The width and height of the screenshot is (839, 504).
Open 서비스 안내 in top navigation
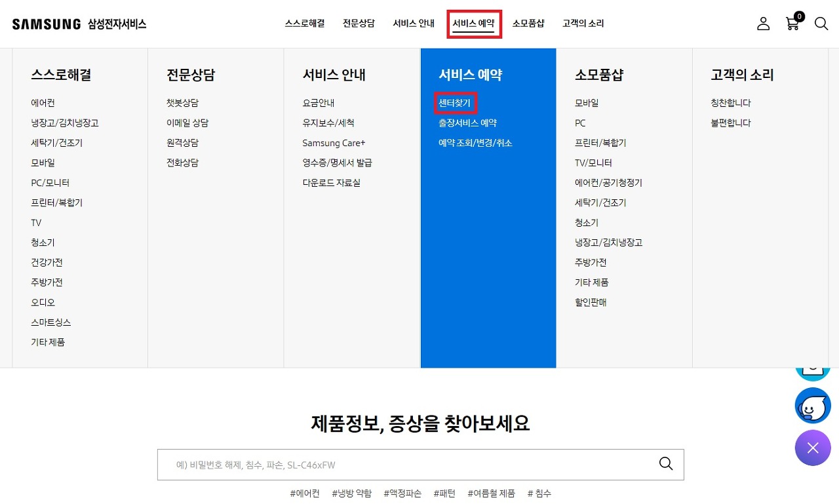[414, 24]
